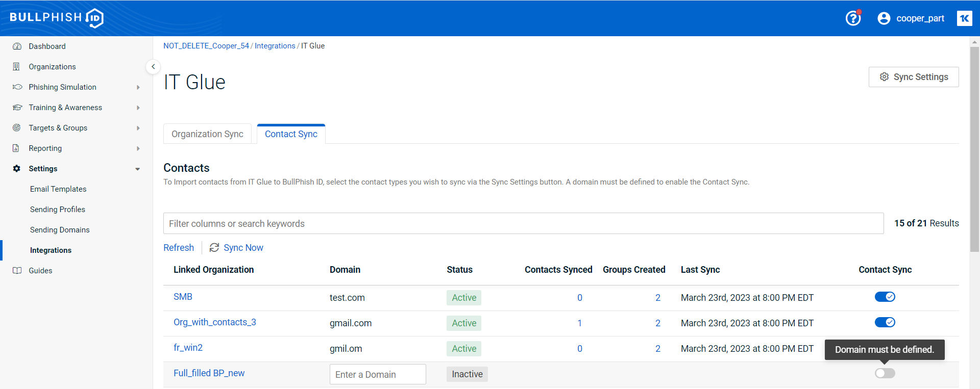The height and width of the screenshot is (389, 980).
Task: Click the Sync Now link text
Action: coord(243,247)
